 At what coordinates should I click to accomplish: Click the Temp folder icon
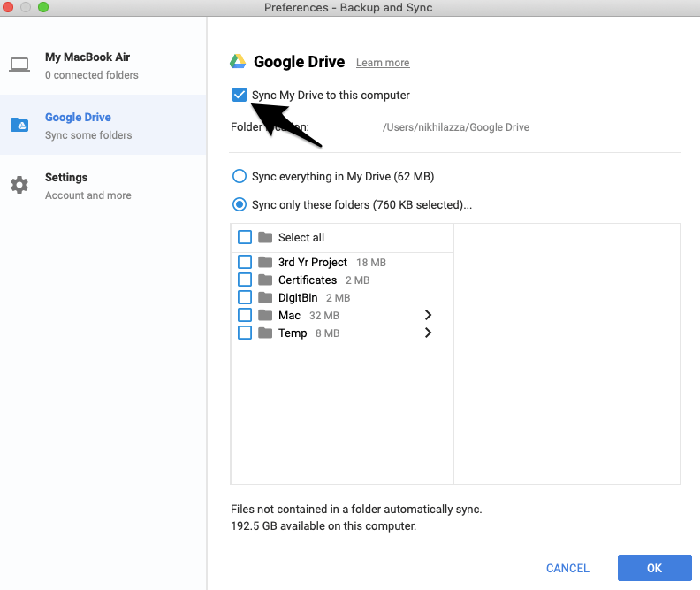point(265,333)
